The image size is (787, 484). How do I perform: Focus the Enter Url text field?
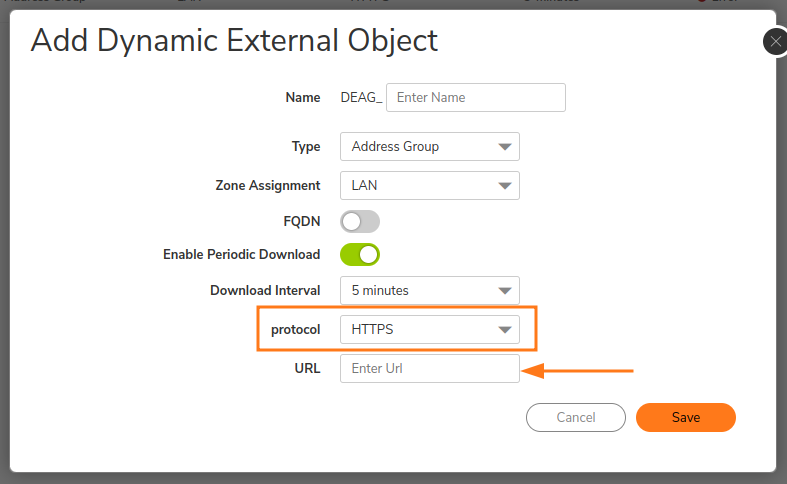click(x=429, y=368)
